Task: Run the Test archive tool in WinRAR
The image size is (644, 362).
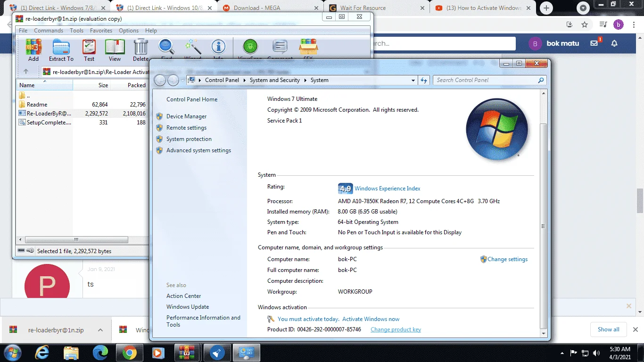Action: (89, 50)
